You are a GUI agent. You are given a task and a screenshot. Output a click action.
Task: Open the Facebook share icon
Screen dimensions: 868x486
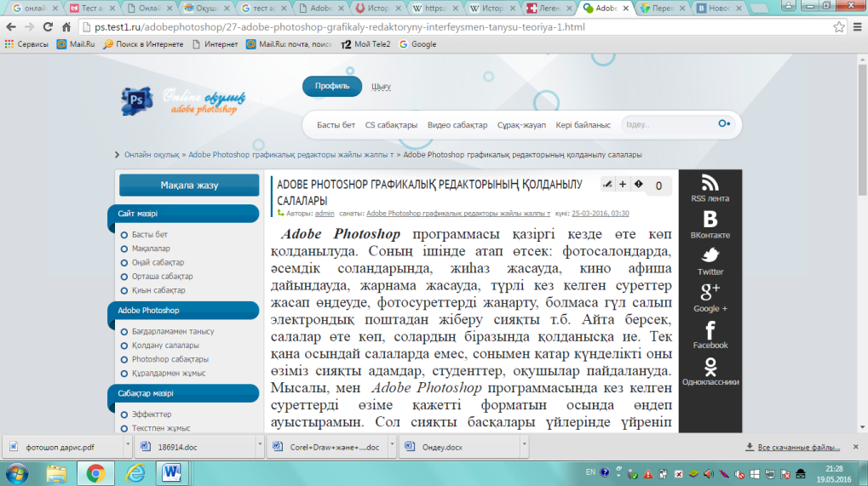point(710,329)
